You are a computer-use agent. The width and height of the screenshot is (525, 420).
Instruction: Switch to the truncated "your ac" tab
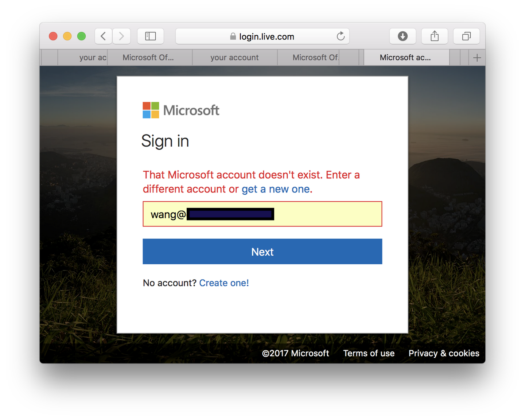82,58
